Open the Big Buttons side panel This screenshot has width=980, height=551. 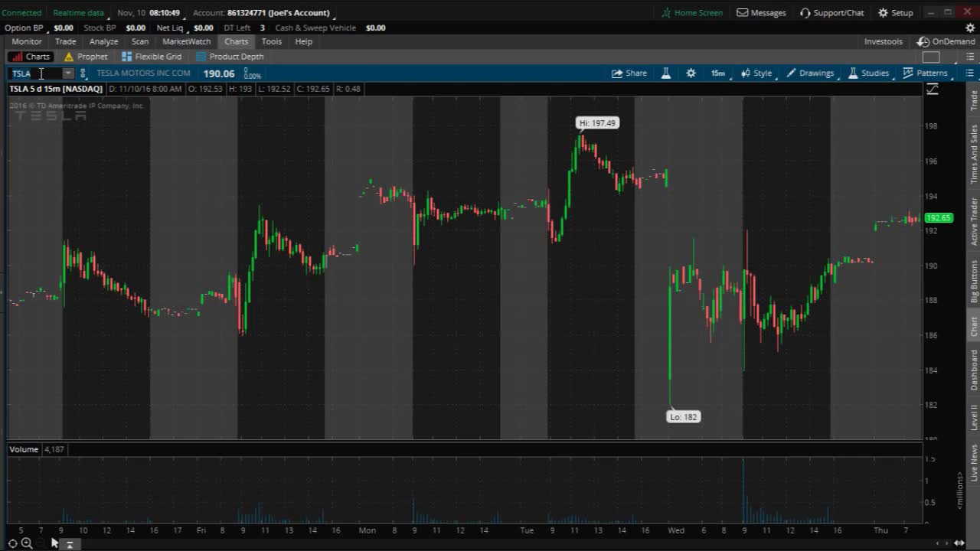click(x=974, y=281)
